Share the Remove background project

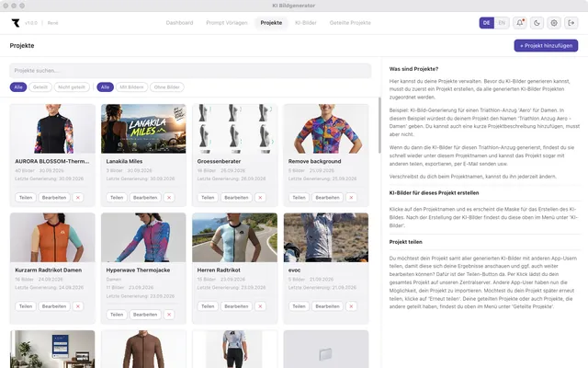click(x=299, y=198)
